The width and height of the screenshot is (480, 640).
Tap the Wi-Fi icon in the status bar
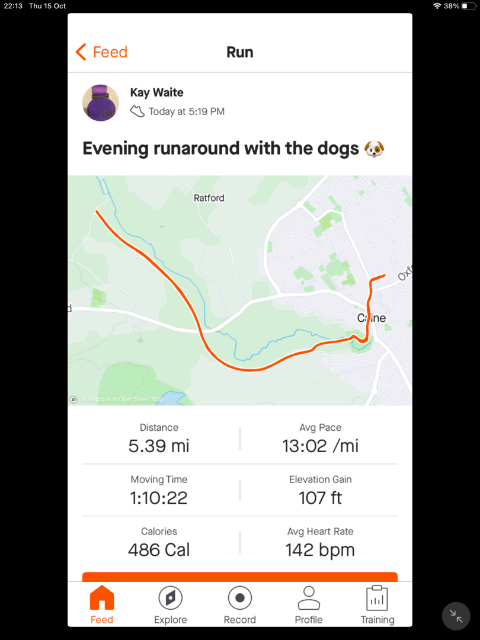(437, 6)
